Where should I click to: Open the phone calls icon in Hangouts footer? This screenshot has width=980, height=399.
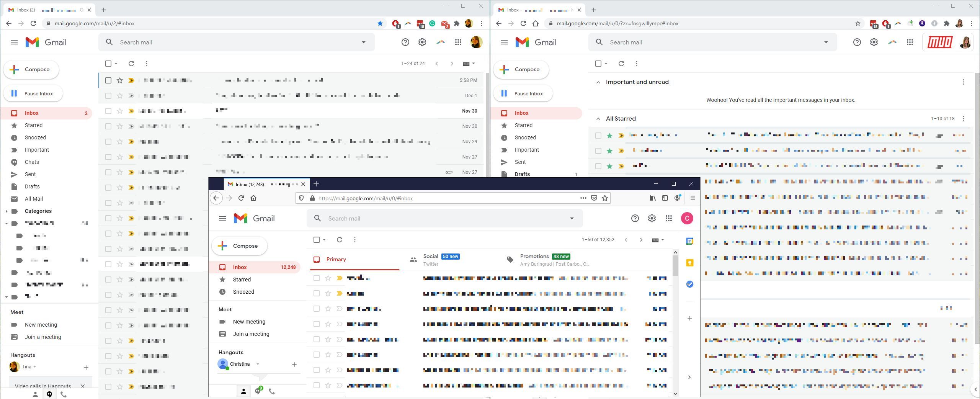(x=272, y=392)
